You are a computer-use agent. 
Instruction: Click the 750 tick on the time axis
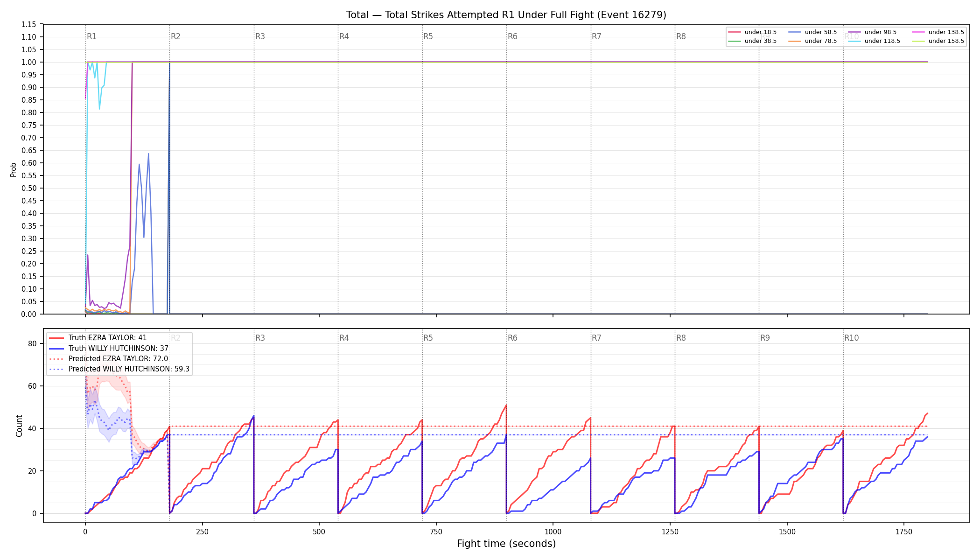point(436,532)
